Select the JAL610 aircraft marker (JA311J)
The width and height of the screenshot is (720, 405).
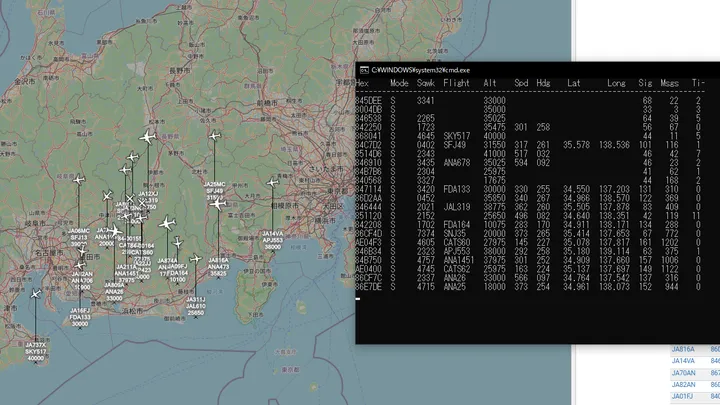click(196, 259)
